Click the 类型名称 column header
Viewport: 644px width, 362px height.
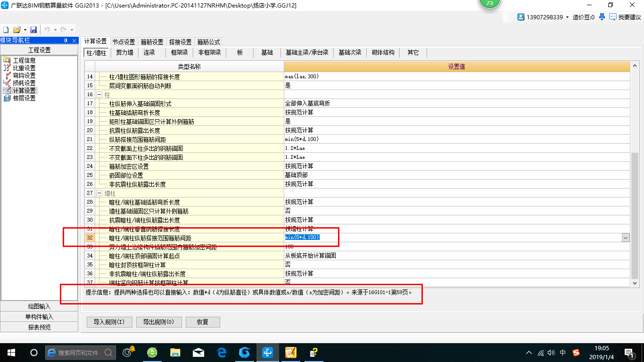pyautogui.click(x=189, y=66)
